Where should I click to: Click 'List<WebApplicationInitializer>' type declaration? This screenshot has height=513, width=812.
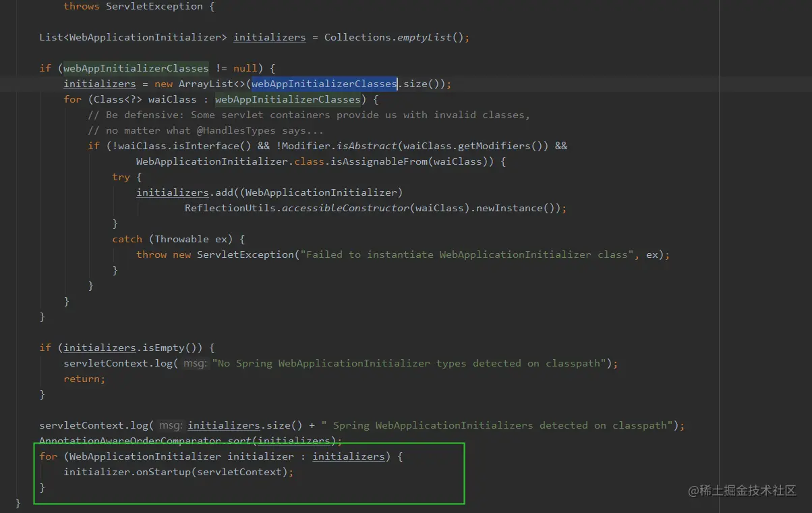pos(133,37)
